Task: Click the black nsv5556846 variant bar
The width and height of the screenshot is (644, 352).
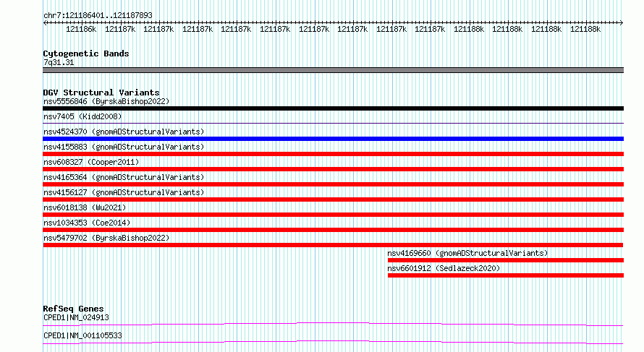Action: [x=333, y=108]
